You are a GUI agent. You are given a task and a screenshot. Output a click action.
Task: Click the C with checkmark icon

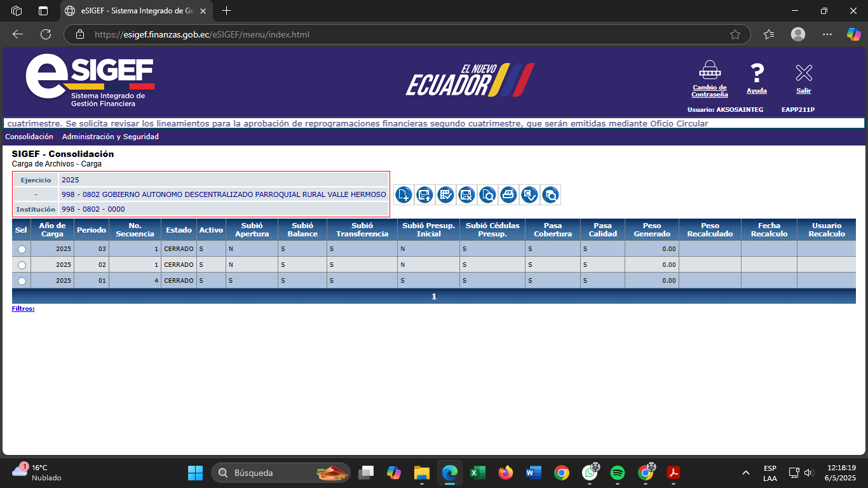(x=529, y=195)
